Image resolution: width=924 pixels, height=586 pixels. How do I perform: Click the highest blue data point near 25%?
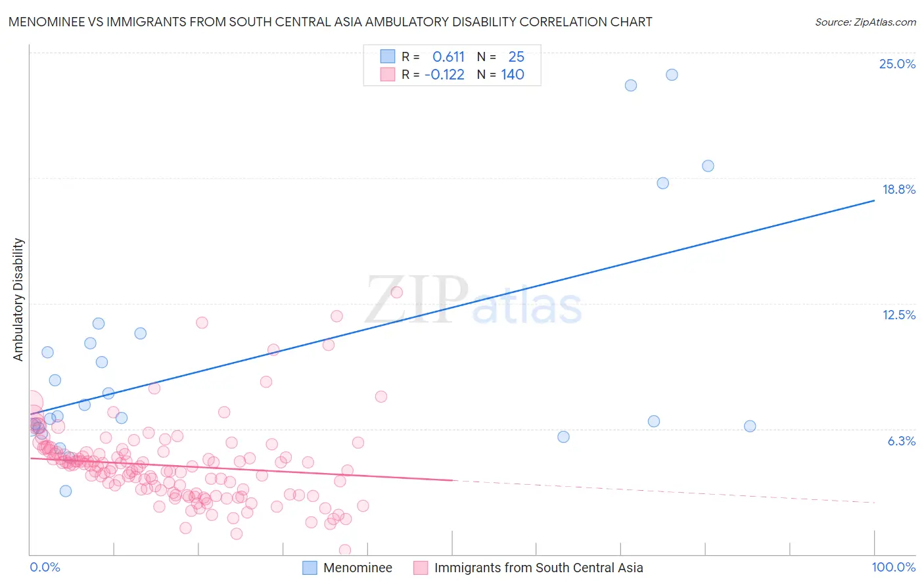(672, 75)
